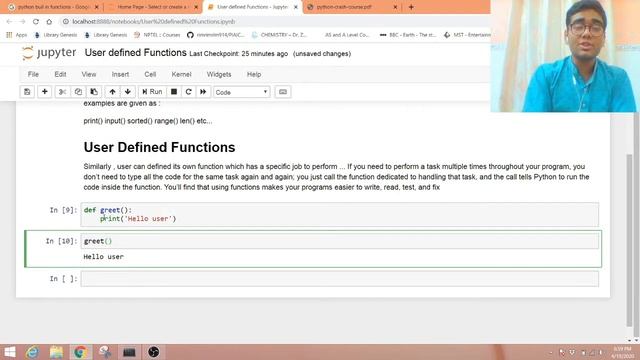Click the browser forward arrow
640x360 pixels.
pos(22,22)
